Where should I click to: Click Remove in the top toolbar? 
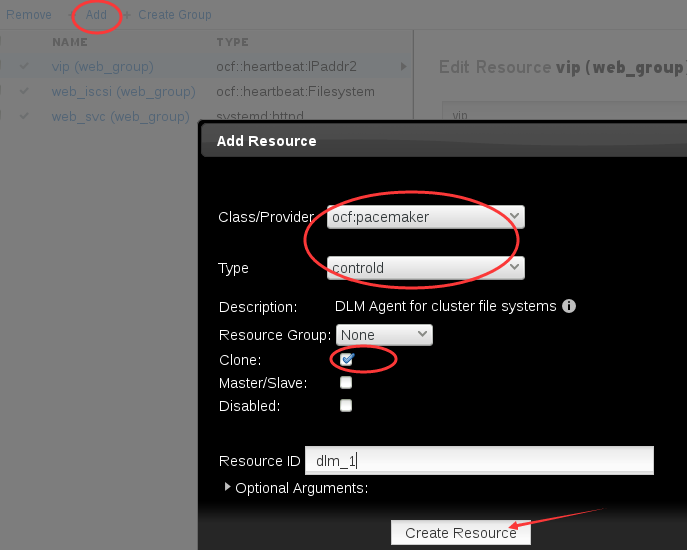point(28,15)
